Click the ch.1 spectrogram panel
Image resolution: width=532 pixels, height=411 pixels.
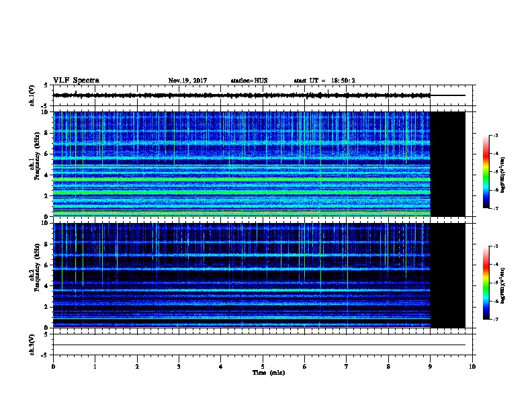pos(259,164)
